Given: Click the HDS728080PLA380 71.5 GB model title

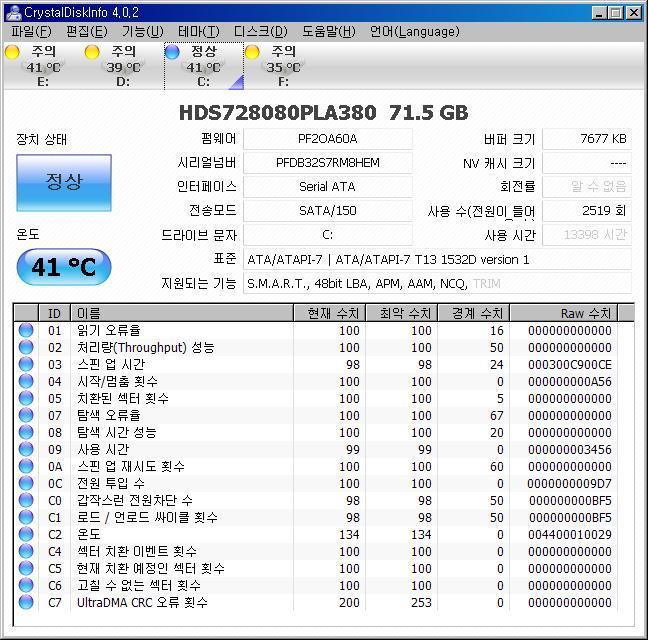Looking at the screenshot, I should point(324,113).
